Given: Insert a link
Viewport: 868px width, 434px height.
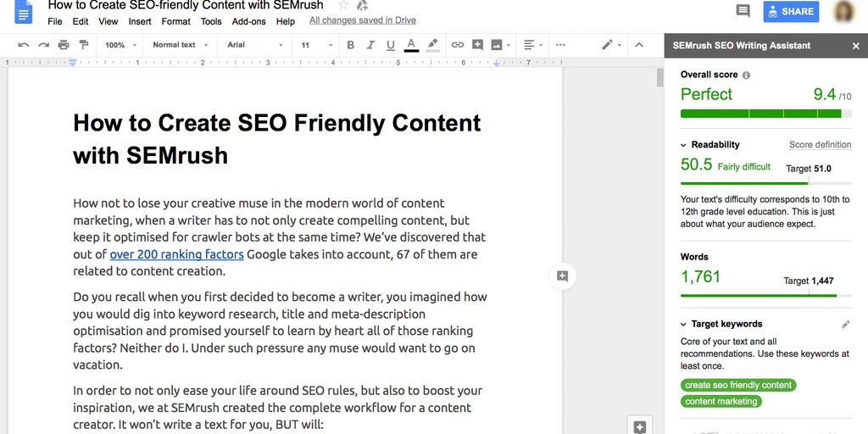Looking at the screenshot, I should point(457,45).
